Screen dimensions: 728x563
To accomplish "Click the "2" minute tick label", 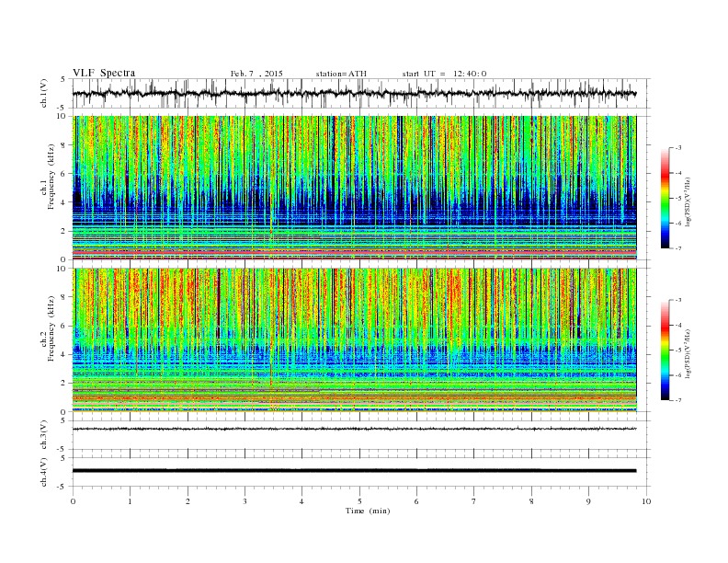I will click(188, 501).
